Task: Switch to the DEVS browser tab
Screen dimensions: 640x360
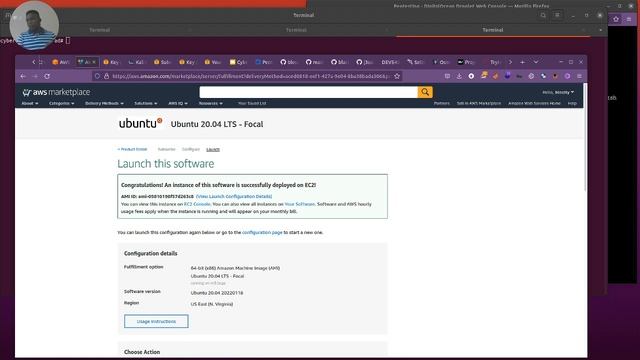Action: [x=390, y=62]
